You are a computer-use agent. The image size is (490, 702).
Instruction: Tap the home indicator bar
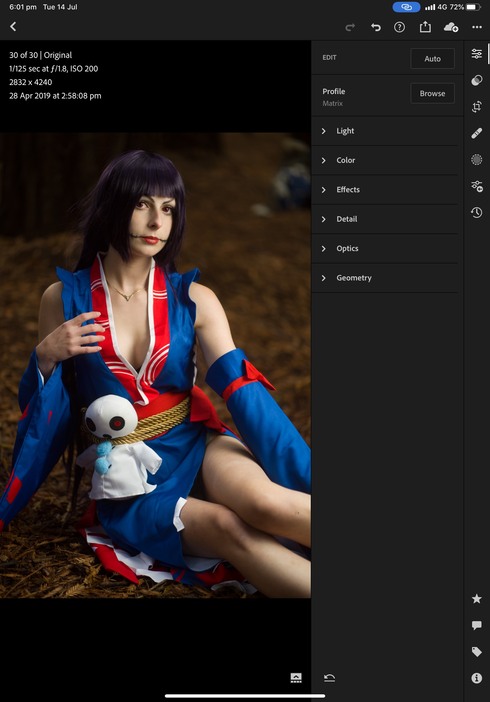coord(245,696)
